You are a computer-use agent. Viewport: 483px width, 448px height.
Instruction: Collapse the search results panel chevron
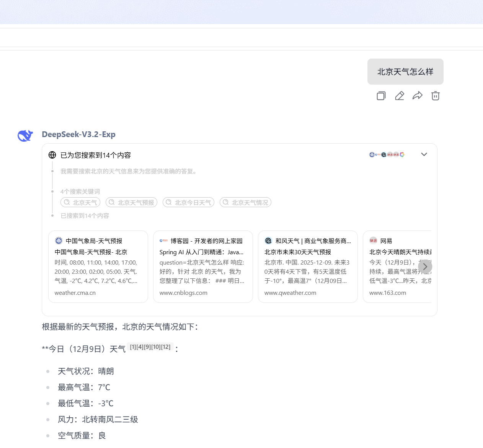click(424, 155)
